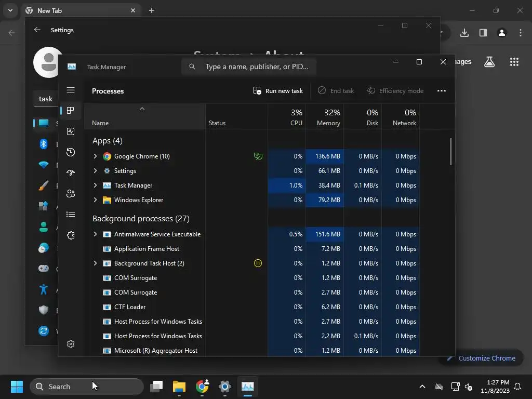
Task: Open Task View on the taskbar
Action: 157,387
